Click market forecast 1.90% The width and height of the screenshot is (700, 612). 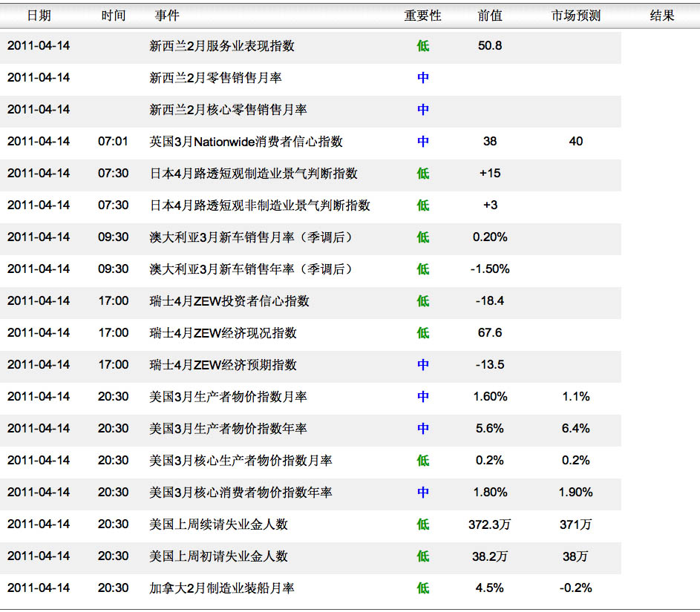(x=576, y=492)
